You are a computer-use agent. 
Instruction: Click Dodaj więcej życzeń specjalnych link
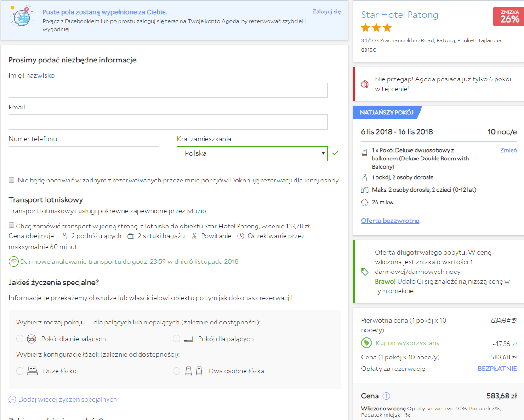click(68, 399)
